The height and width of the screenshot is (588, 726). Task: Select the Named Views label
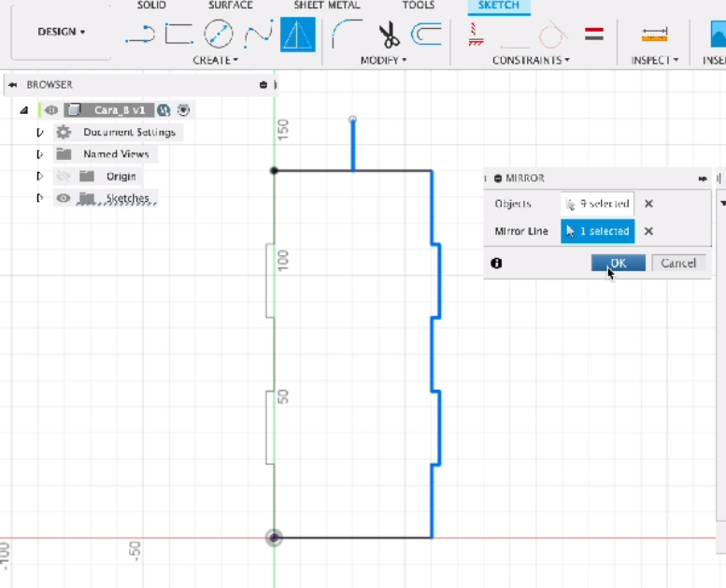116,154
